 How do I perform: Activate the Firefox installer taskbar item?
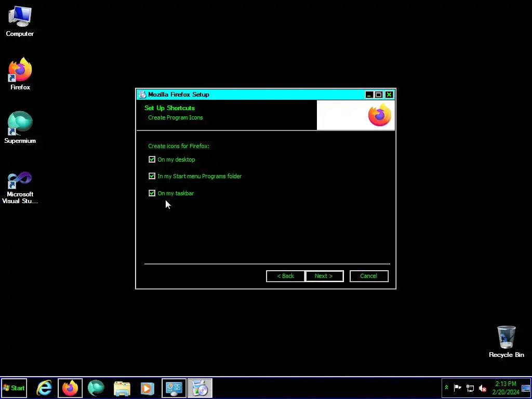(200, 388)
